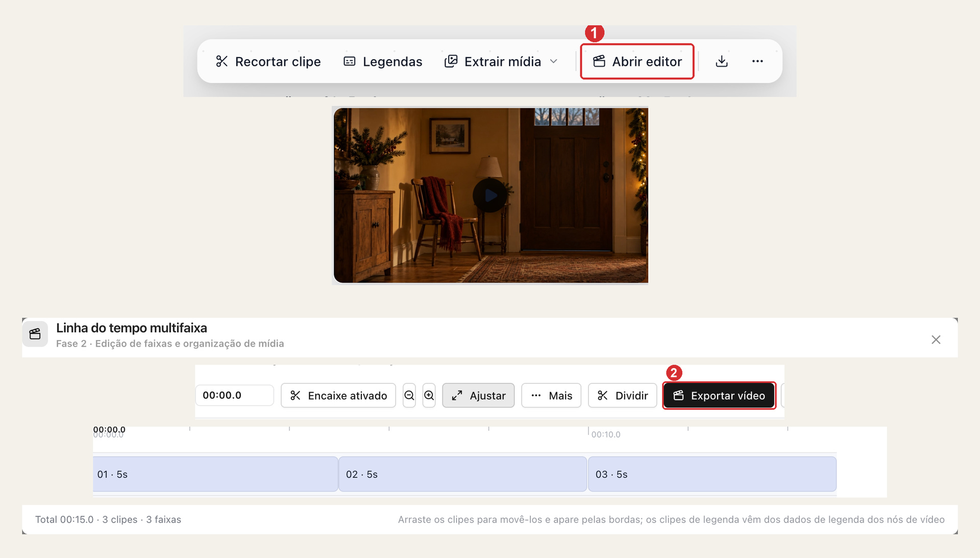Click the 00:00.0 timecode input field

[235, 395]
